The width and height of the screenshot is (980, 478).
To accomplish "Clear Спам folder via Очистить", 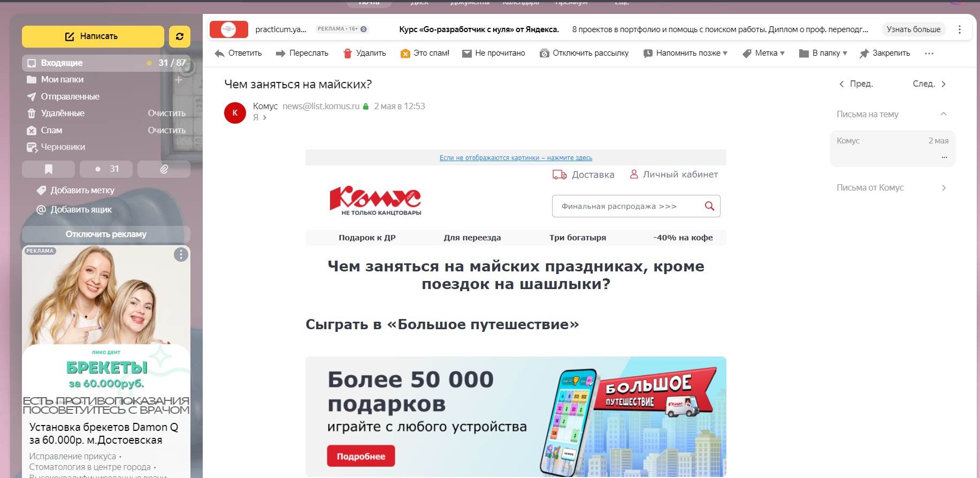I will pos(167,130).
